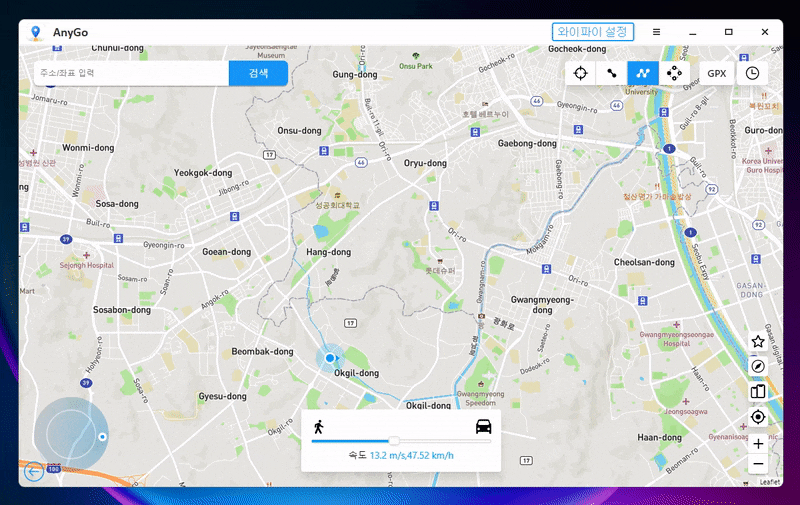The height and width of the screenshot is (505, 800).
Task: Click the Yeokgok-dong map label
Action: [x=203, y=173]
